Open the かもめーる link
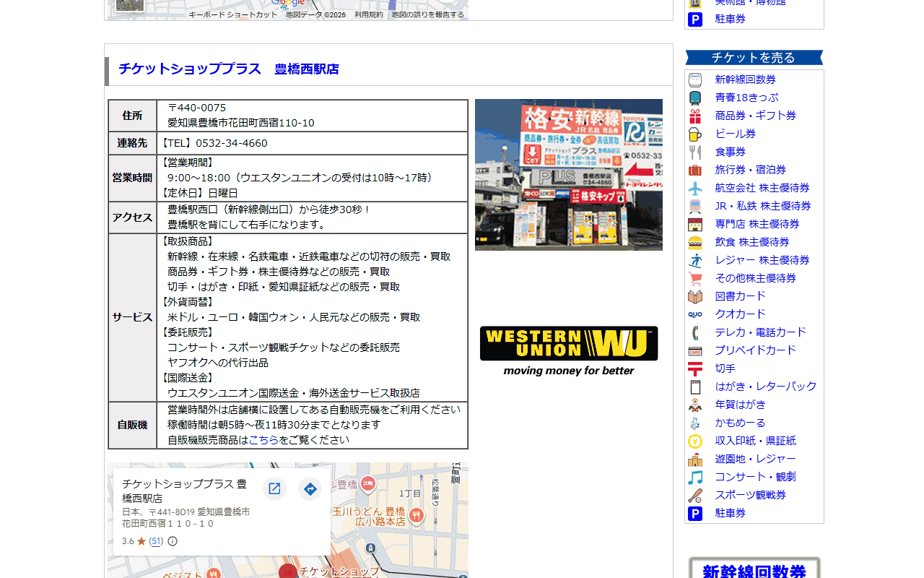Viewport: 924px width, 578px height. [740, 423]
